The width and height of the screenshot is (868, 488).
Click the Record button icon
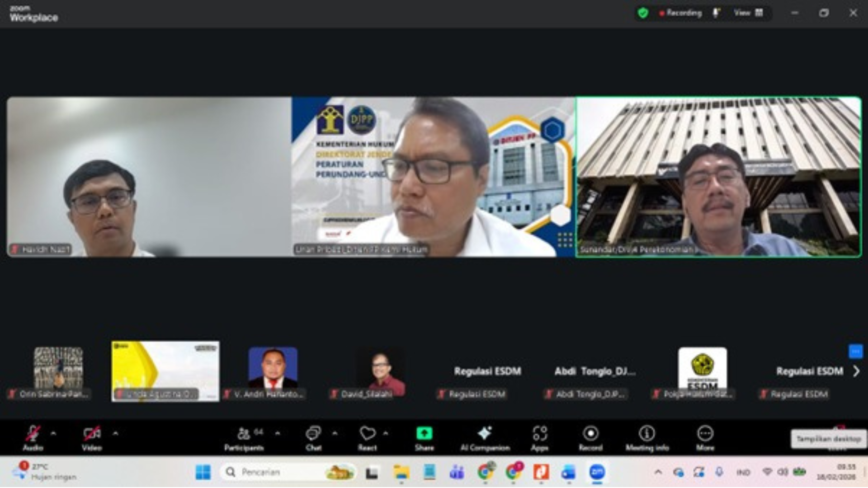[590, 433]
